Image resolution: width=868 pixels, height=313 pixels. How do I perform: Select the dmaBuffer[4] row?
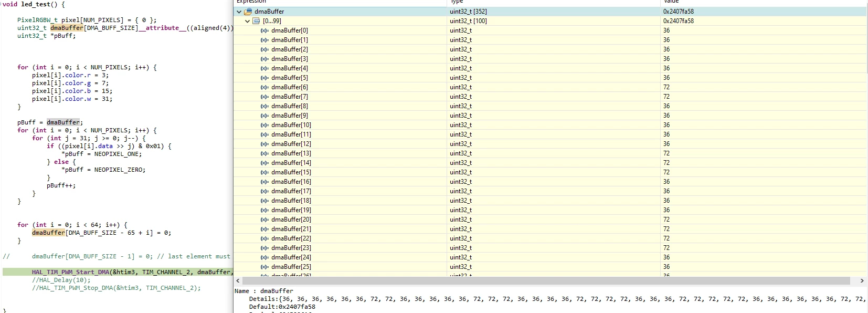[x=550, y=68]
